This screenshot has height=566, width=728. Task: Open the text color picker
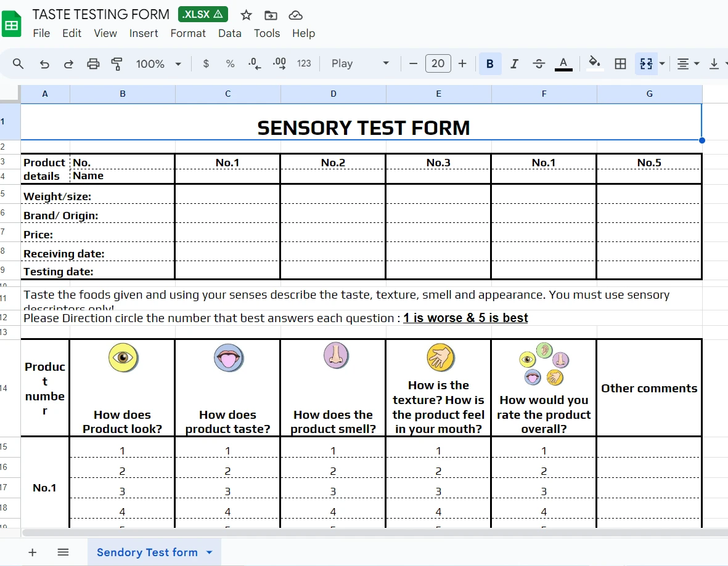(563, 63)
